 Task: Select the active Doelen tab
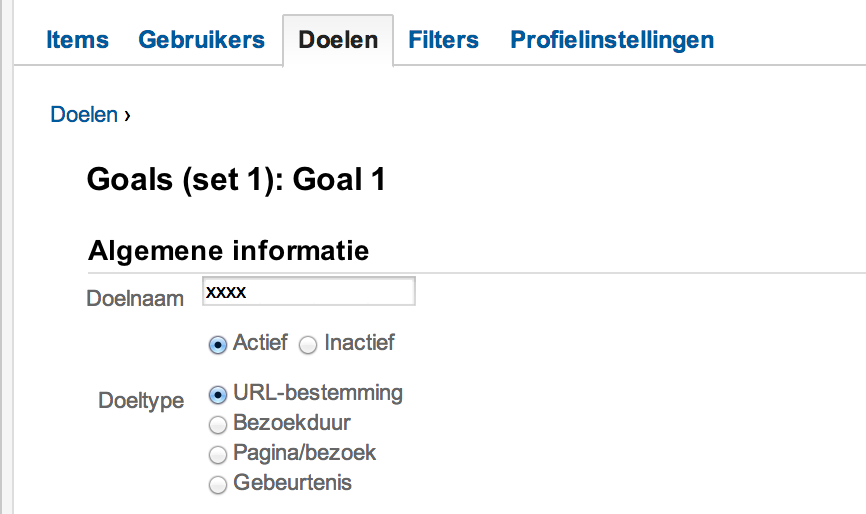click(338, 40)
